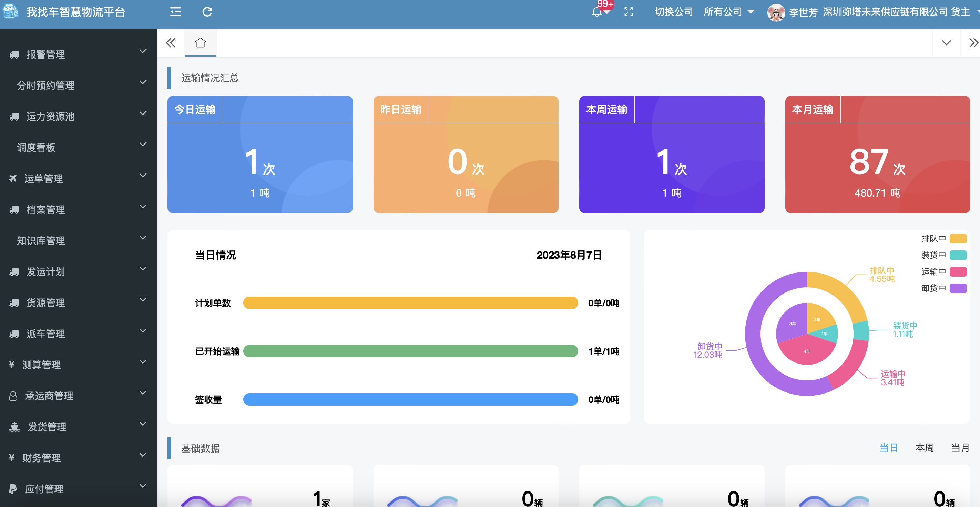Screen dimensions: 980x507
Task: Click the platform logo icon
Action: coord(11,11)
